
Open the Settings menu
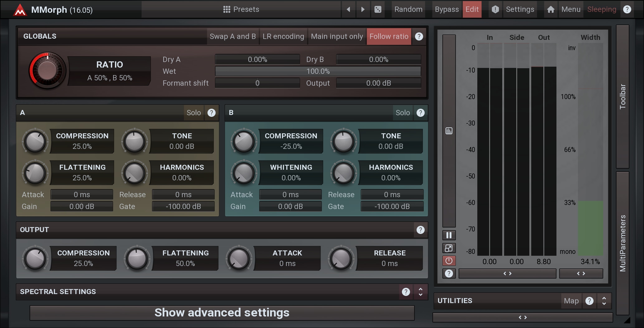[x=520, y=9]
